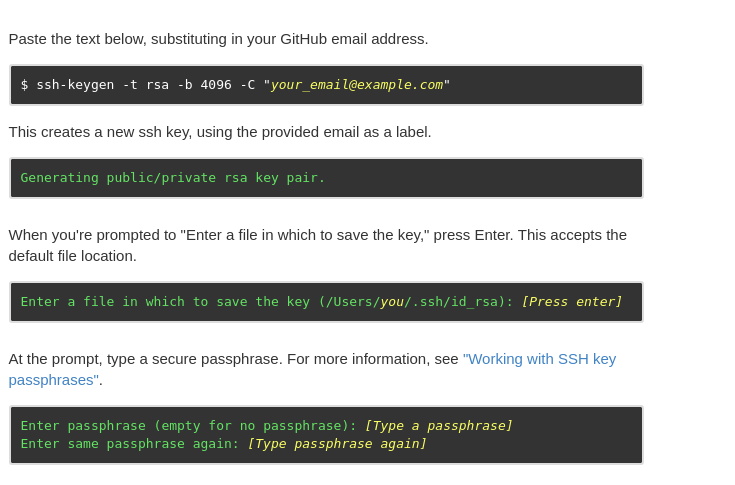Click the italic "[Type passphrase again]" text
Viewport: 735px width, 485px height.
click(337, 444)
